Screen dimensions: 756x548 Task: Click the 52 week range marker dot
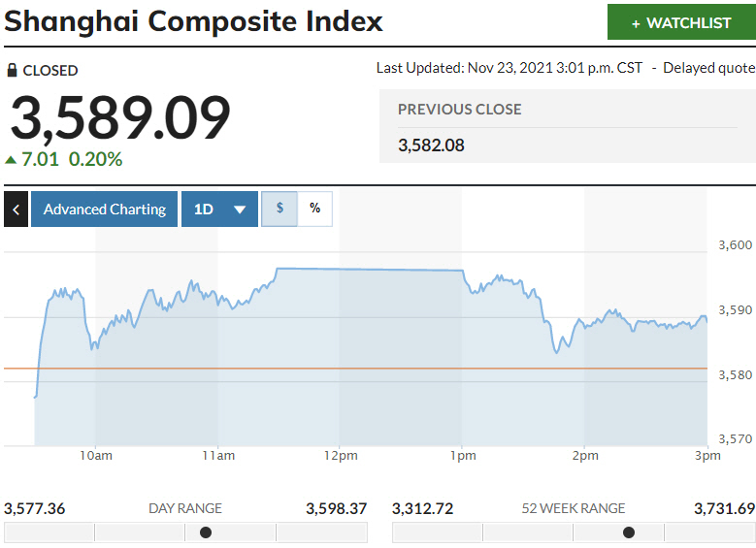(628, 532)
